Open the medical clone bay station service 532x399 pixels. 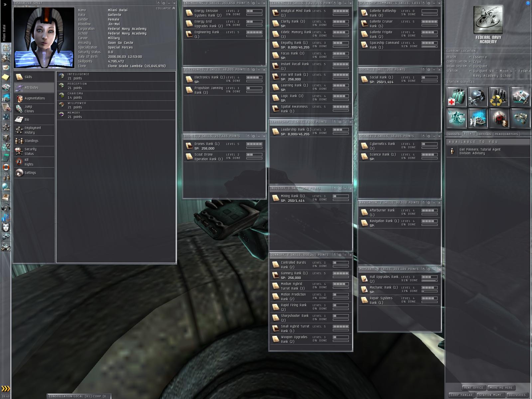[457, 97]
